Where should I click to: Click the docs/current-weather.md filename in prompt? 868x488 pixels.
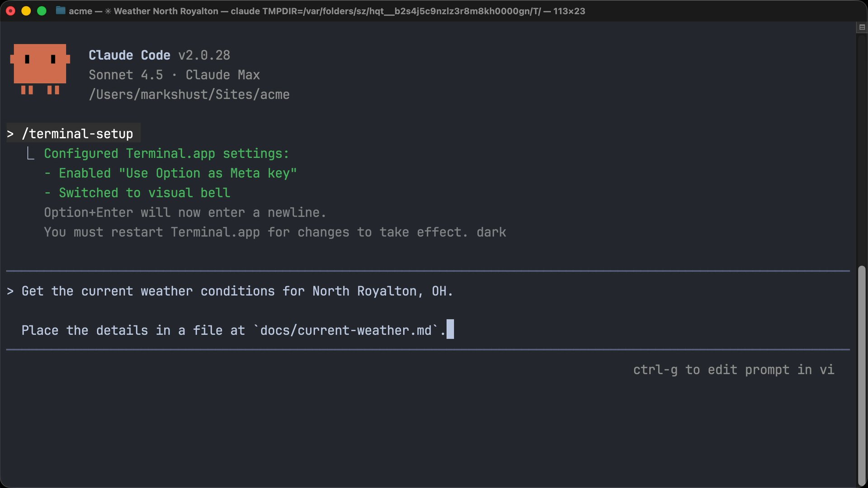click(x=346, y=330)
